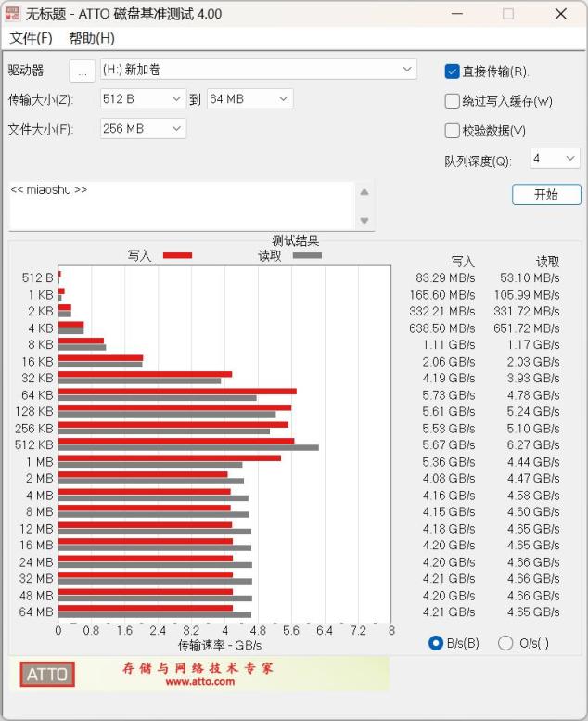Click the ATTO logo in the banner
The image size is (588, 721).
pos(47,674)
